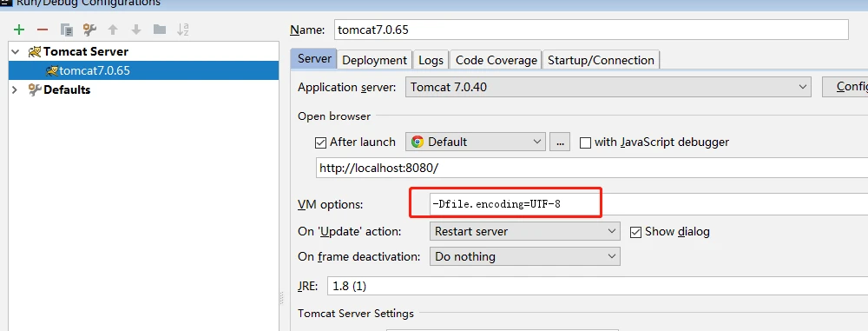
Task: Remove the selected configuration with the minus icon
Action: pos(43,30)
